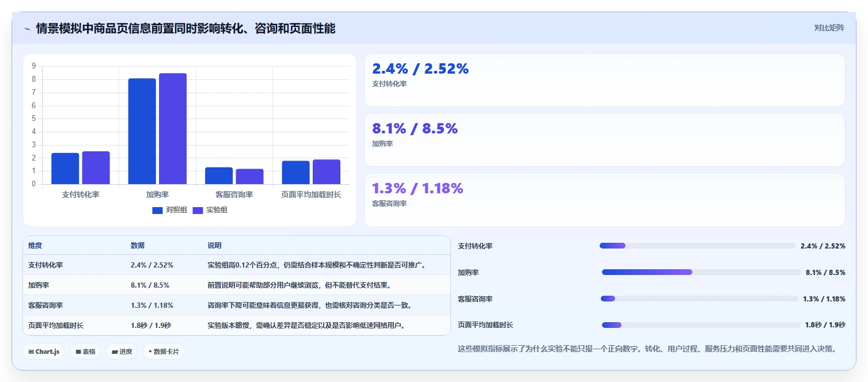The width and height of the screenshot is (868, 382).
Task: Click the 1.3% / 1.18% table cell
Action: 152,305
